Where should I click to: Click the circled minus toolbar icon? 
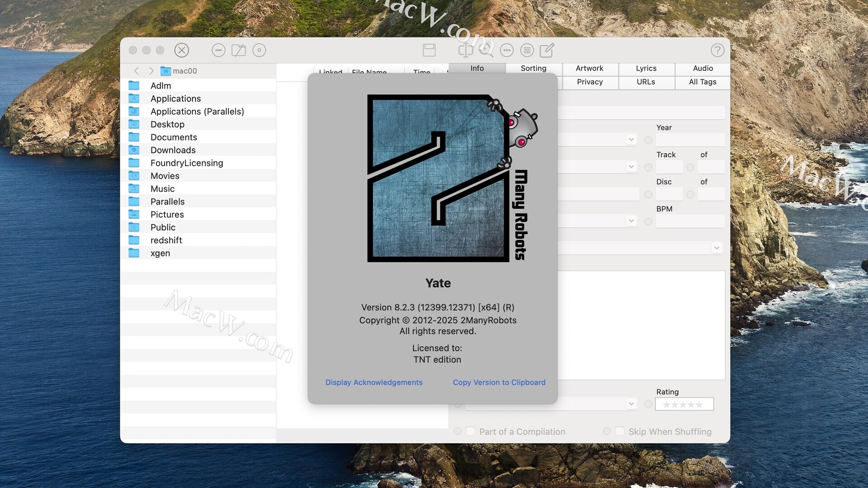[218, 50]
